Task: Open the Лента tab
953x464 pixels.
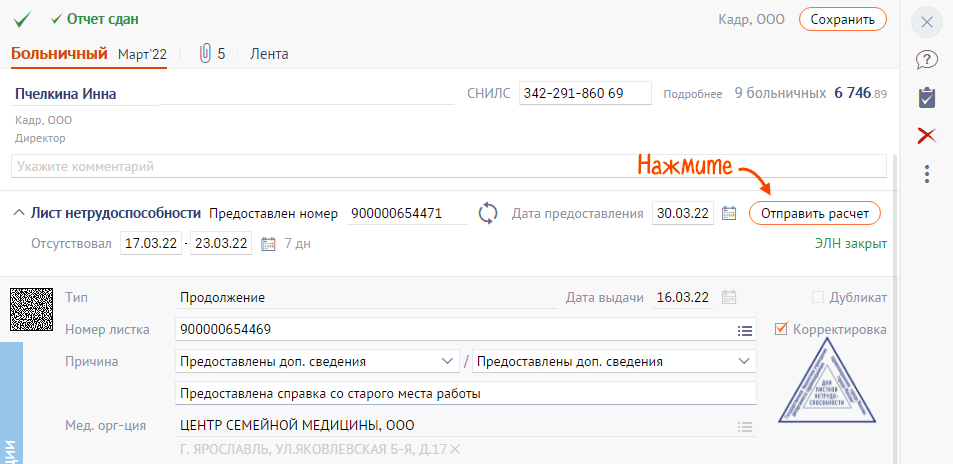Action: click(x=269, y=54)
